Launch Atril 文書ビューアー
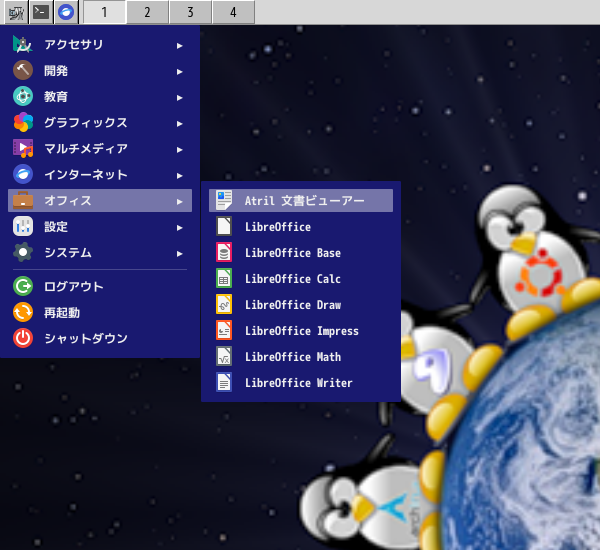600x550 pixels. point(301,201)
